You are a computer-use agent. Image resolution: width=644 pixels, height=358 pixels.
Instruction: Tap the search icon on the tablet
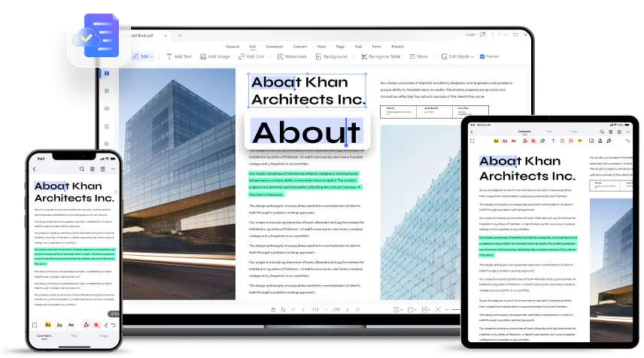pyautogui.click(x=602, y=132)
